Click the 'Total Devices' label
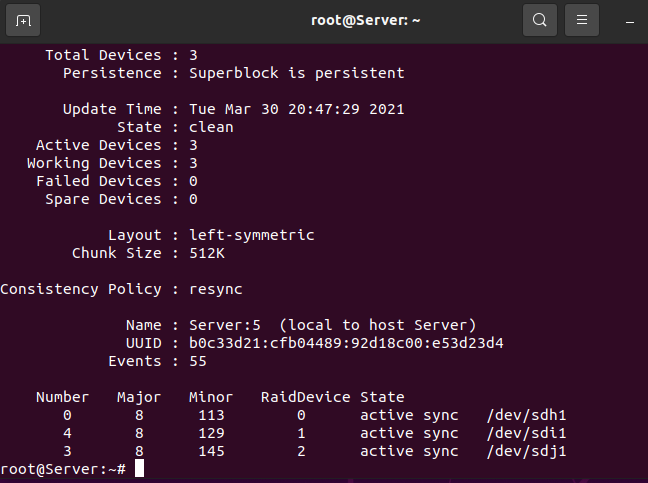Image resolution: width=648 pixels, height=483 pixels. click(x=103, y=55)
